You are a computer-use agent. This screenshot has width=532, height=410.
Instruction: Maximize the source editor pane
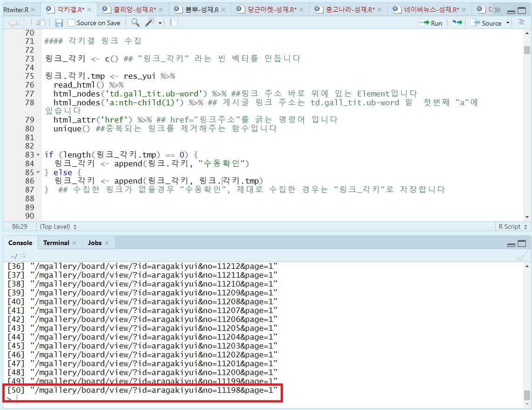click(522, 11)
